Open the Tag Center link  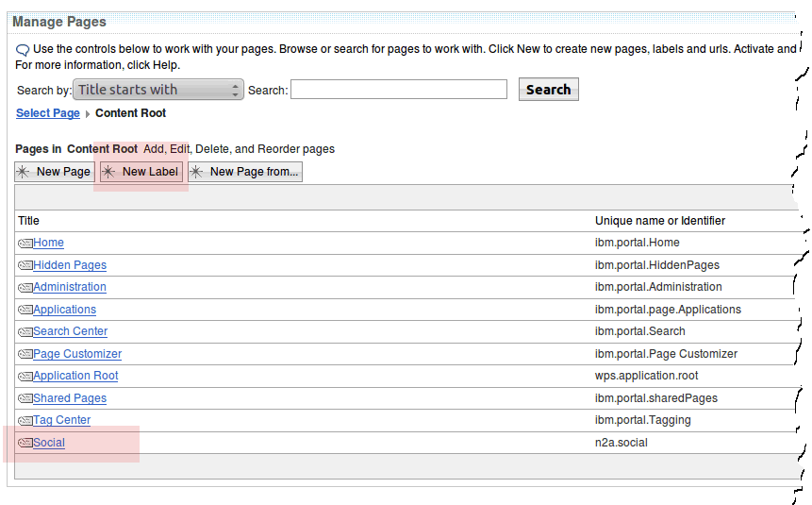[x=61, y=420]
